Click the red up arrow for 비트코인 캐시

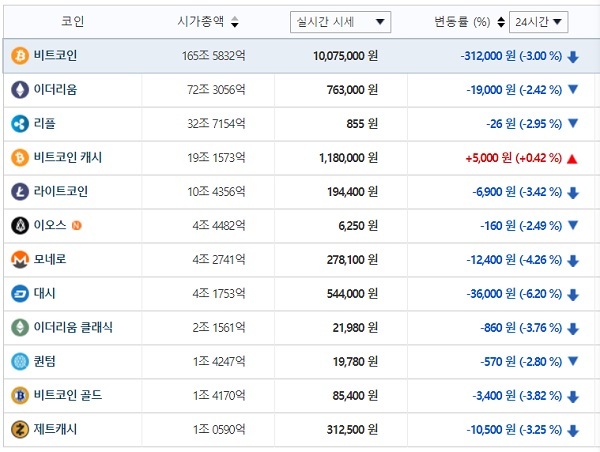[572, 158]
